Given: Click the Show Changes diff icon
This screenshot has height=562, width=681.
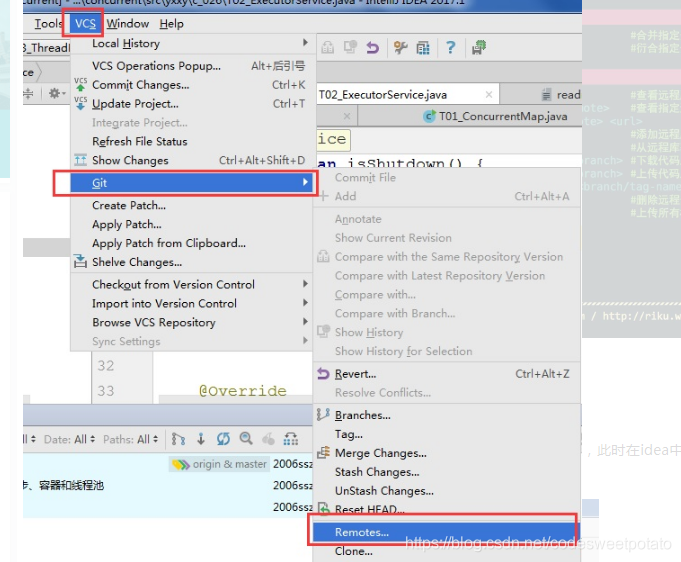Looking at the screenshot, I should click(80, 160).
